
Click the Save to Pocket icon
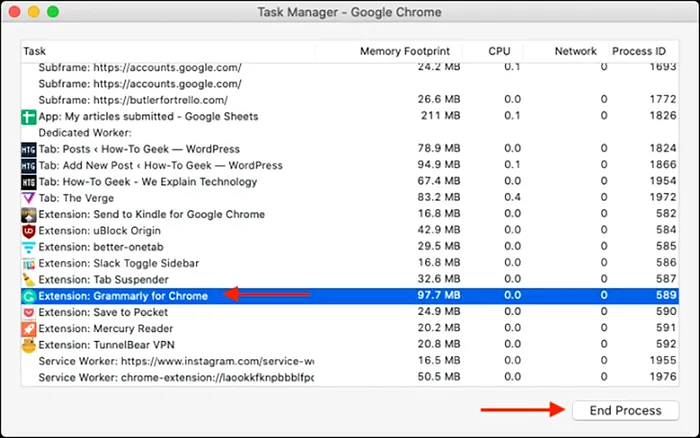point(29,313)
